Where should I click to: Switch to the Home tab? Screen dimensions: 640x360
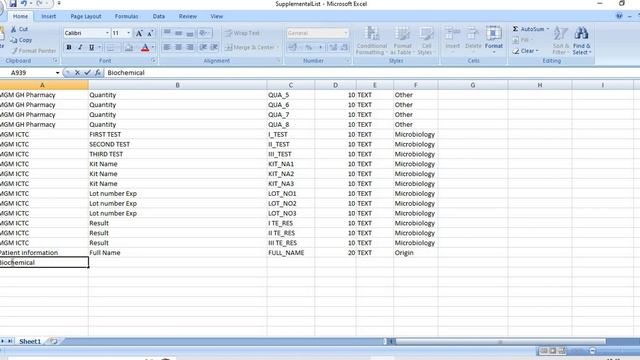point(20,16)
